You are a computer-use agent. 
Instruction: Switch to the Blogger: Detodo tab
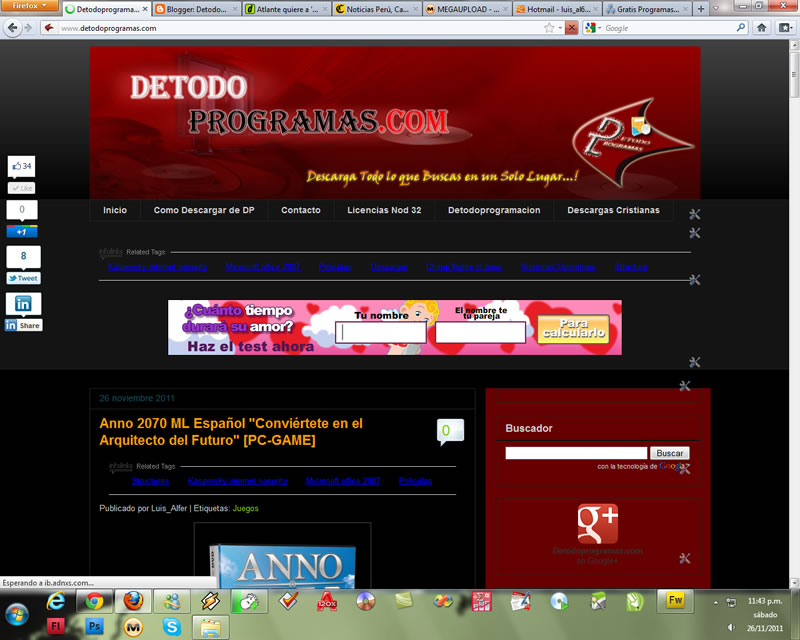pyautogui.click(x=196, y=9)
